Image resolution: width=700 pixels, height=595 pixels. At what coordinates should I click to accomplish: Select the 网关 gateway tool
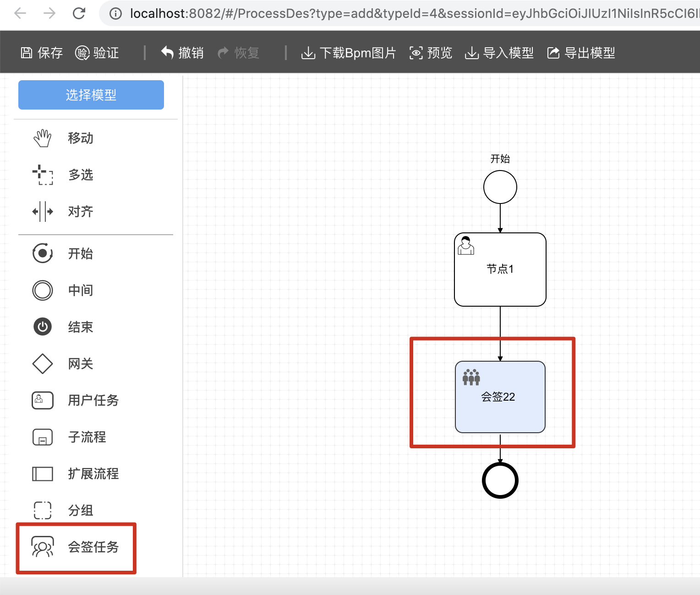pos(80,364)
